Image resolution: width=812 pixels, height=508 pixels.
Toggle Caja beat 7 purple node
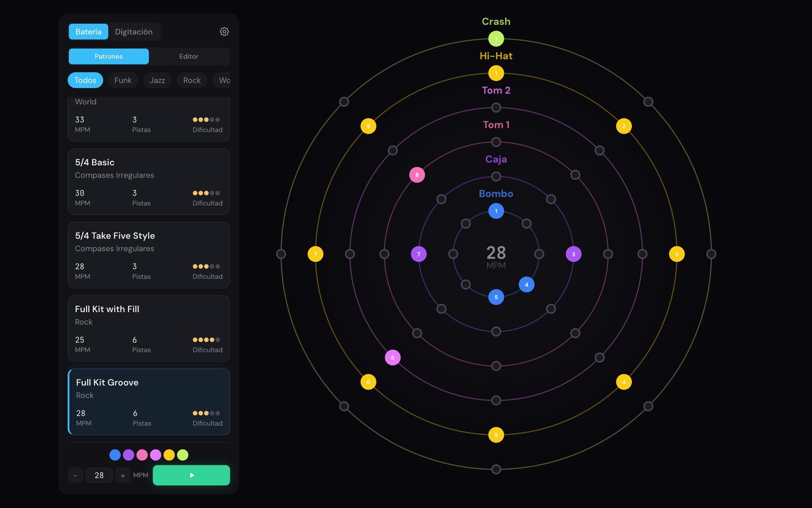[419, 254]
